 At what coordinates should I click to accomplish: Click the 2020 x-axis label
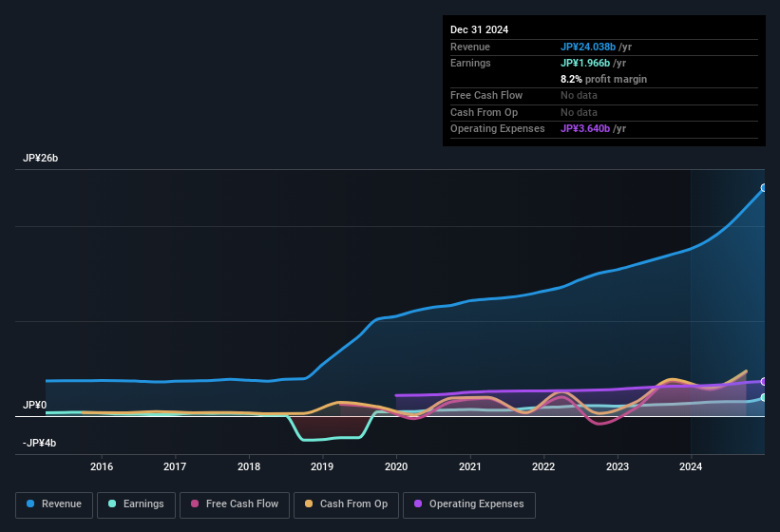pyautogui.click(x=396, y=466)
